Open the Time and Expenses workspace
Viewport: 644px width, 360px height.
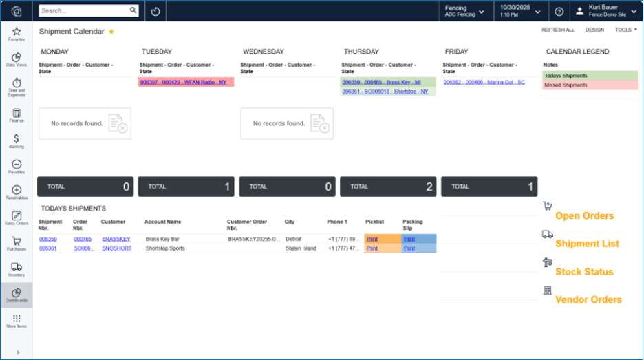click(x=17, y=85)
